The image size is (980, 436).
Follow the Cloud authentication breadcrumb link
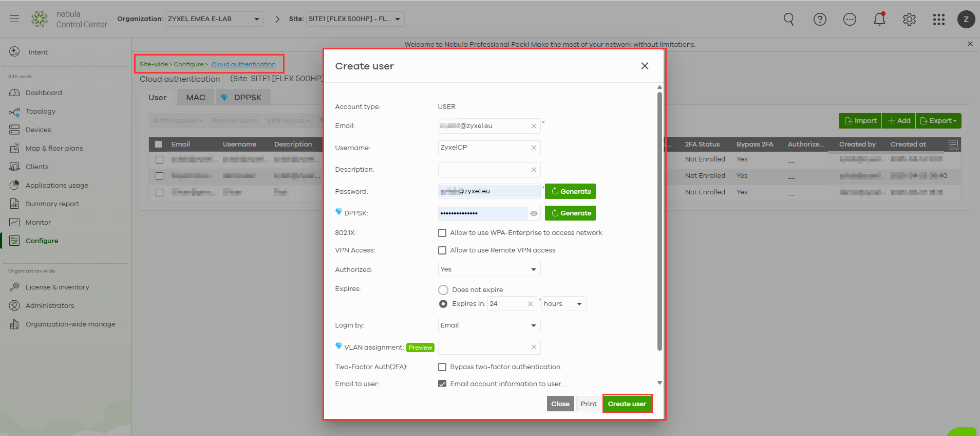click(x=243, y=64)
